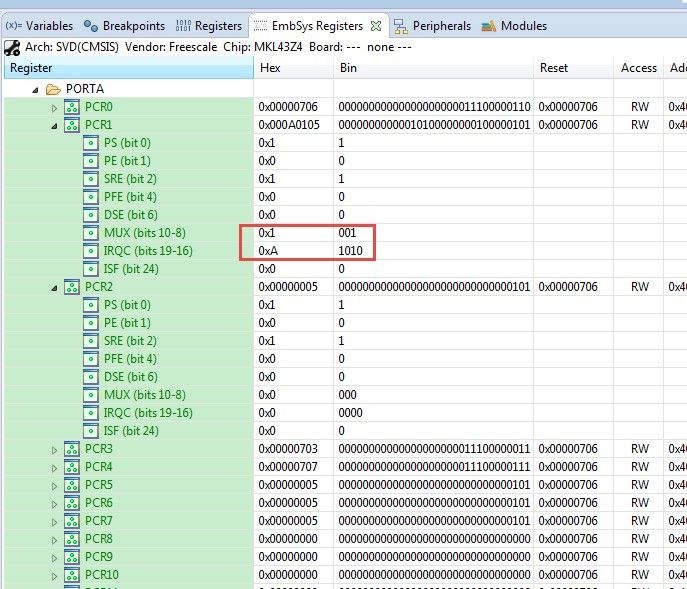Click the PCR8 register icon
Viewport: 687px width, 589px height.
coord(72,539)
